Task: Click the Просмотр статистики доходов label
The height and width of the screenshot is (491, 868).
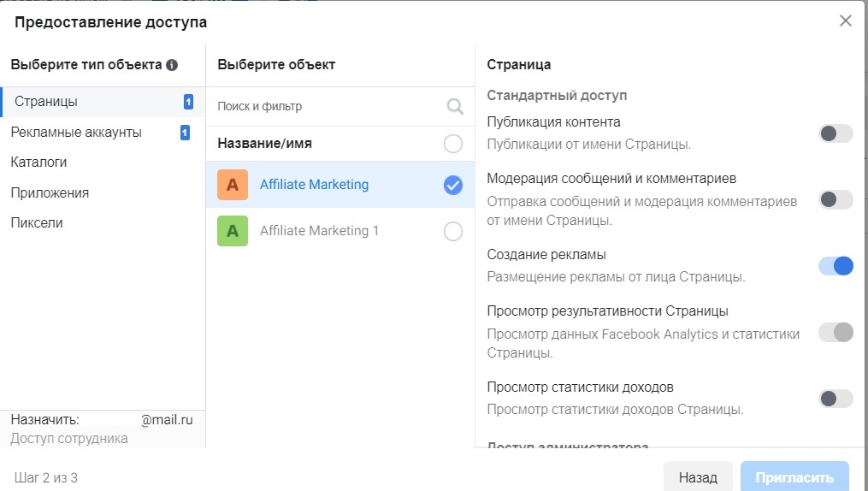Action: coord(580,387)
